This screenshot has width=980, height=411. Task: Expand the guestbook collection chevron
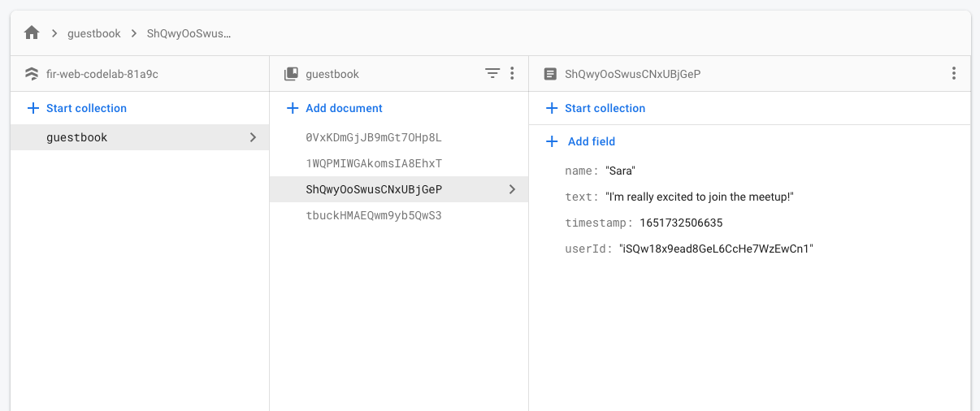(x=253, y=137)
